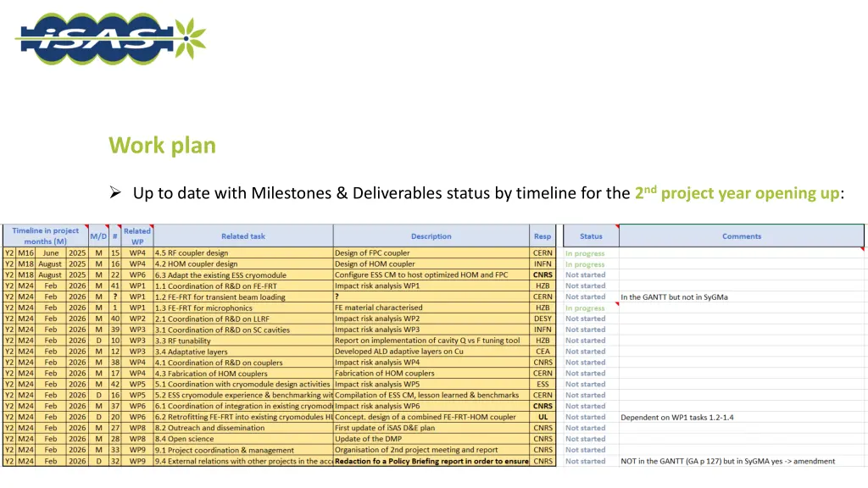Click the red comment marker on M/D header
The height and width of the screenshot is (488, 868).
[x=107, y=227]
